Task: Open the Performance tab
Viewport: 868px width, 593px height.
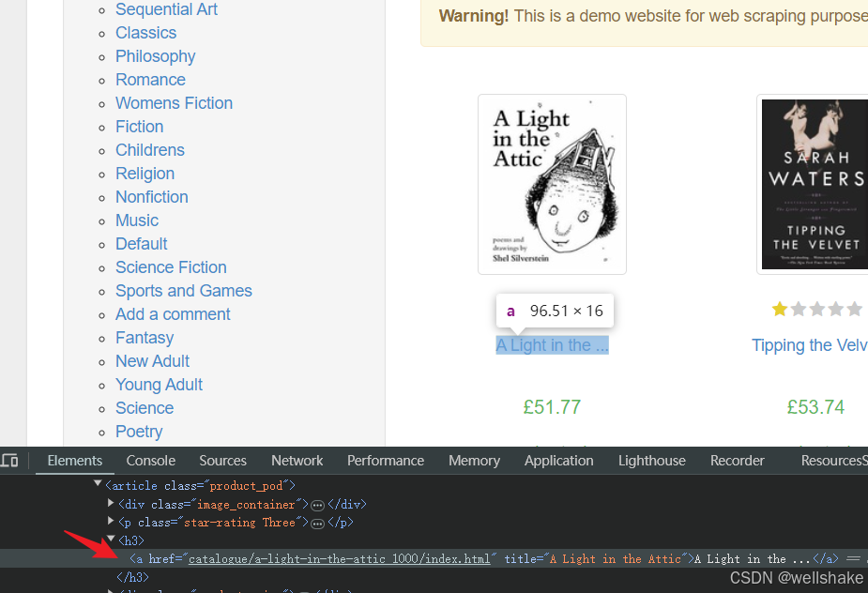Action: (386, 461)
